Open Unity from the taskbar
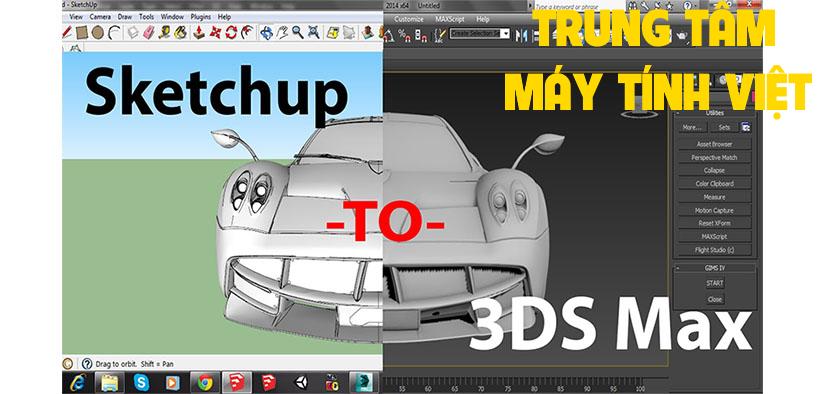825x394 pixels. pos(300,382)
